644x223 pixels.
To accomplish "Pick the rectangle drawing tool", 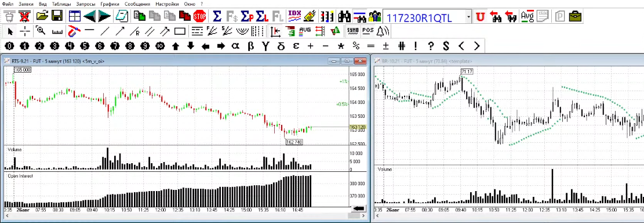I will click(x=180, y=31).
